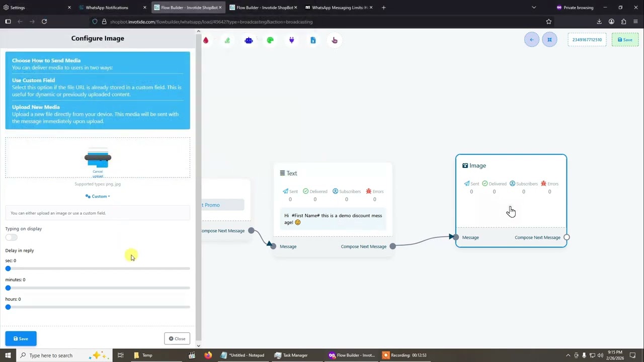Switch to Untitled Notepad window

244,355
